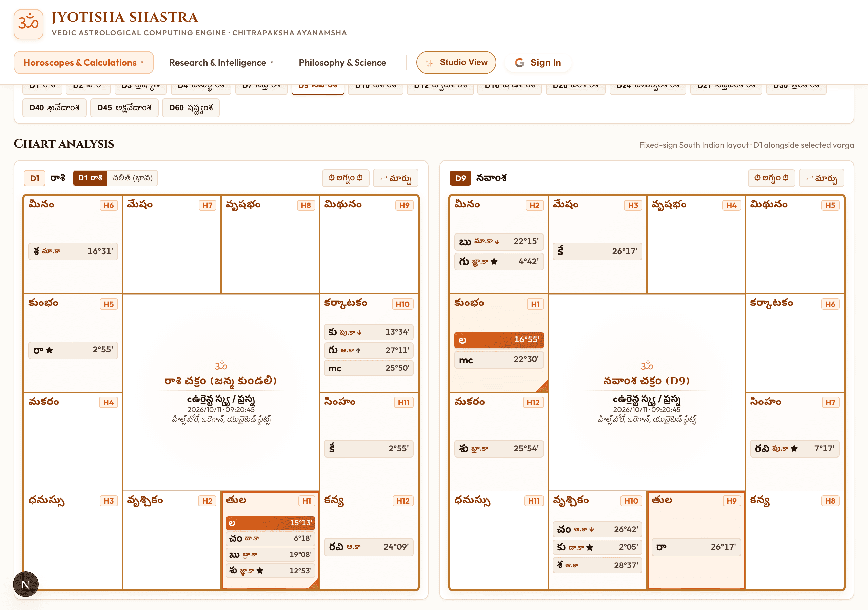Image resolution: width=868 pixels, height=610 pixels.
Task: Expand the Research & Intelligence menu
Action: (221, 62)
